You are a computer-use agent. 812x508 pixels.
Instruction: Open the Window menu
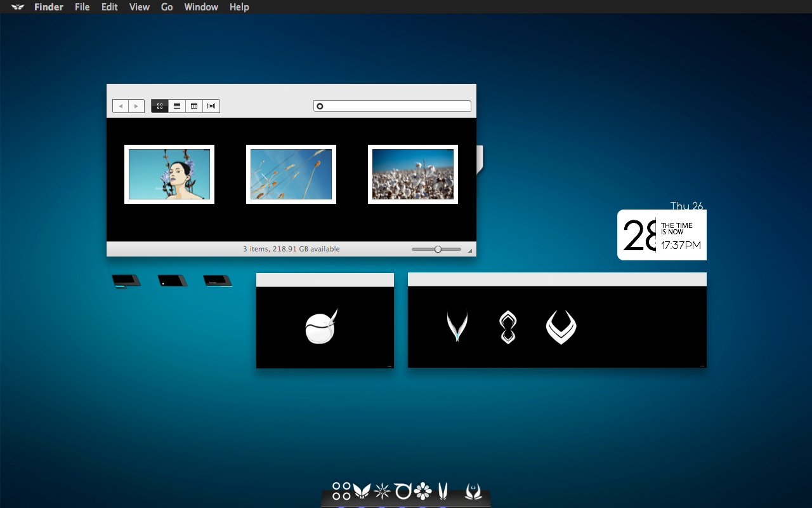point(201,7)
